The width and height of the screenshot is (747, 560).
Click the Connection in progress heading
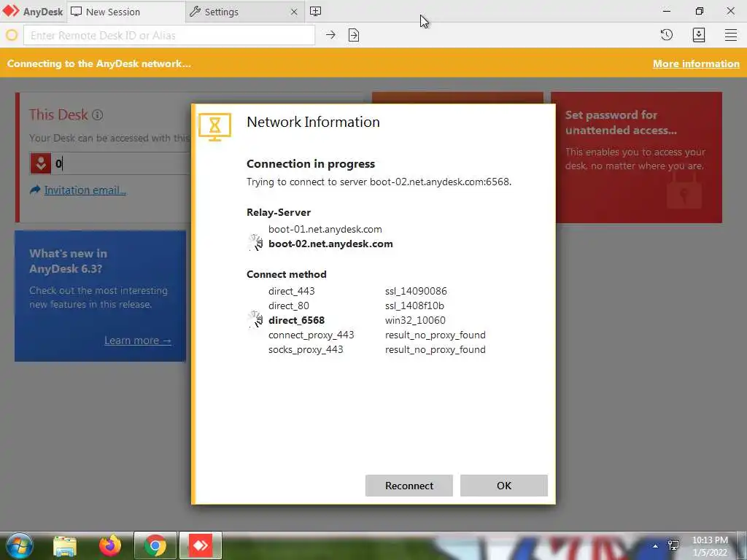coord(311,164)
